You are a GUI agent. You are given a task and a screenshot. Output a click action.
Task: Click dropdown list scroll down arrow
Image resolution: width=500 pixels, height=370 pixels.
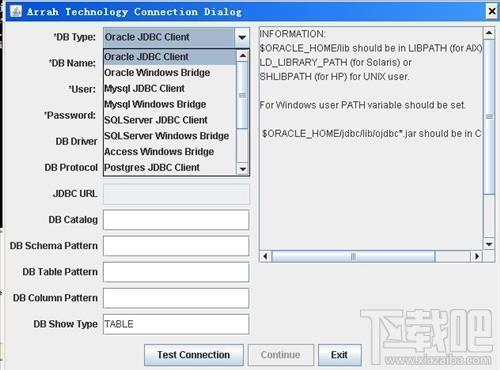243,169
